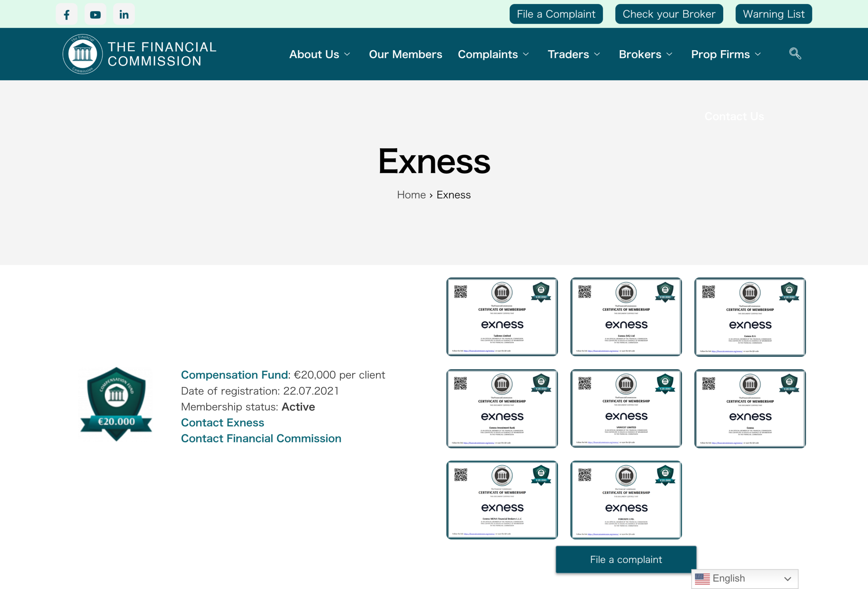This screenshot has width=868, height=589.
Task: Click the Contact Us link
Action: pyautogui.click(x=734, y=117)
